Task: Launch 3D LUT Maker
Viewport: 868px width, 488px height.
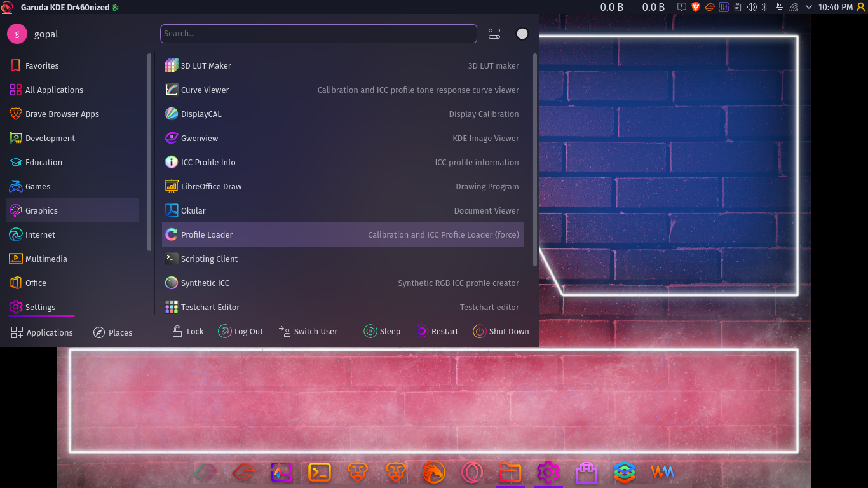Action: point(343,65)
